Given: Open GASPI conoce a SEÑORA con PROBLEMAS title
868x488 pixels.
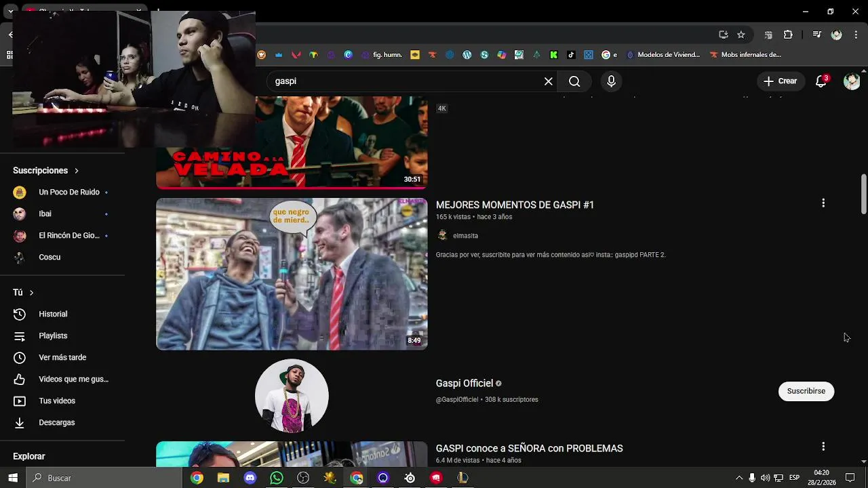Looking at the screenshot, I should click(x=529, y=449).
